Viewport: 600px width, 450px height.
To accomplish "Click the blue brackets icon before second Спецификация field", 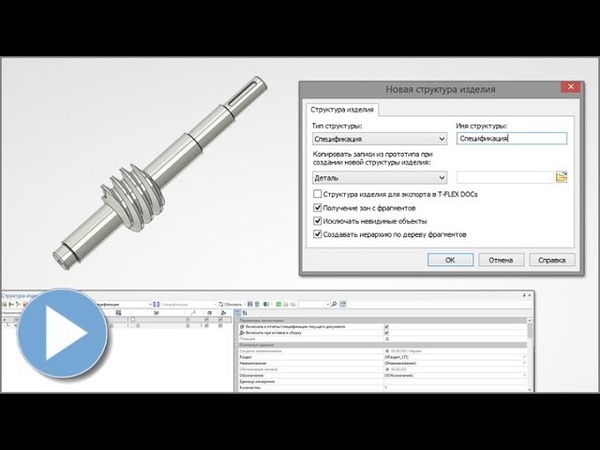I will coord(156,304).
